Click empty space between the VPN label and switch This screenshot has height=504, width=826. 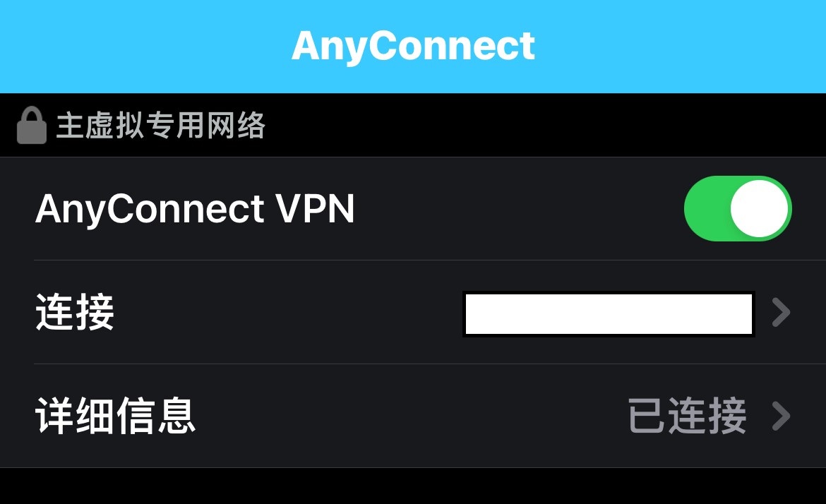coord(520,208)
